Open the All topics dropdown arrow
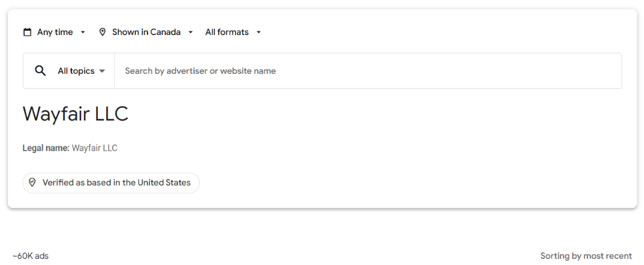 coord(102,71)
